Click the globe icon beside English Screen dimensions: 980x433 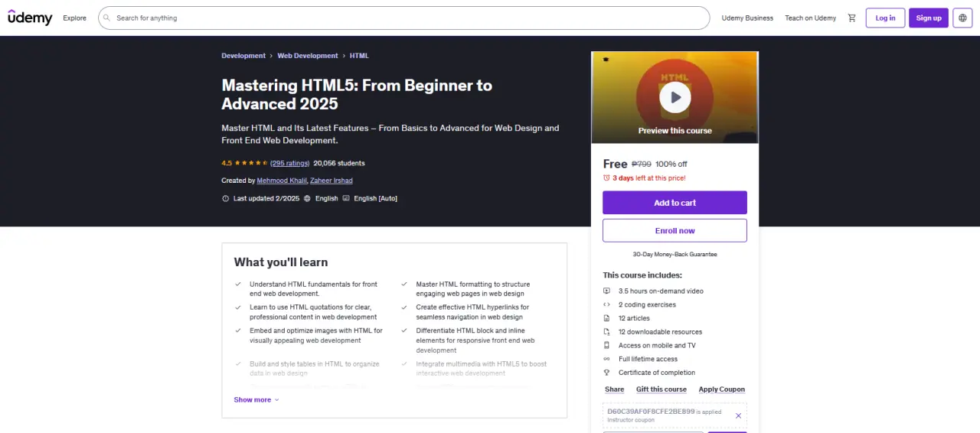click(307, 198)
